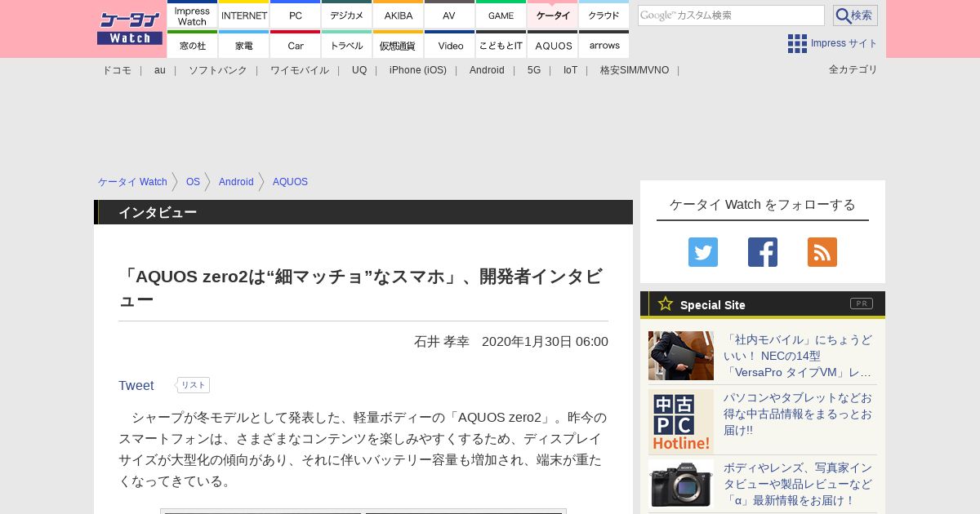
Task: Open the NEC VersaPro article thumbnail
Action: click(681, 356)
